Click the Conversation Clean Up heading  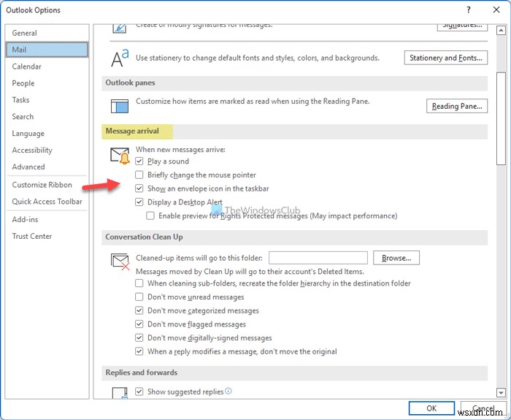coord(144,237)
